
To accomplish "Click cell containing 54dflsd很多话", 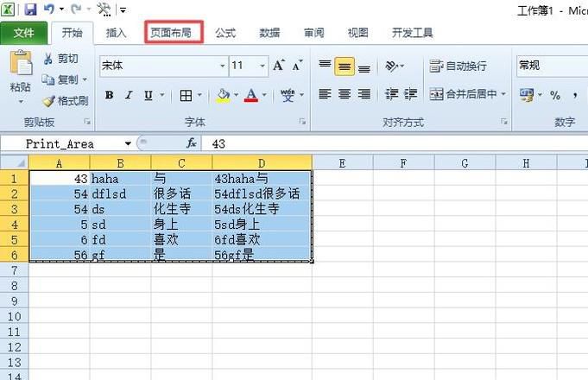I will click(262, 193).
